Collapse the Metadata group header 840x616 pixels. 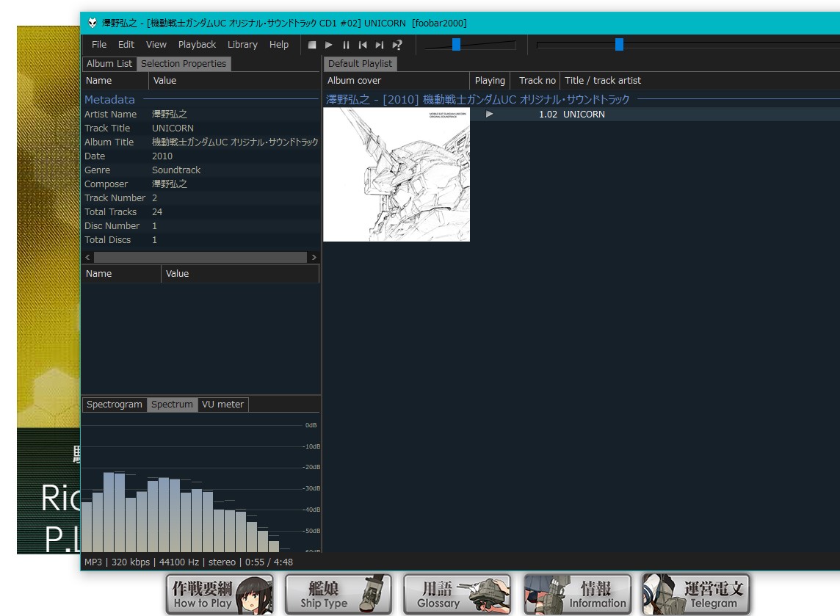(201, 100)
